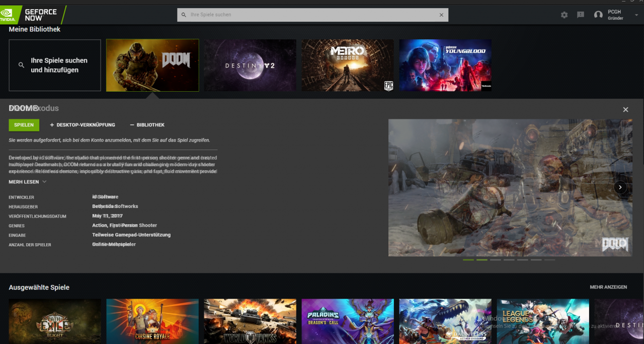The height and width of the screenshot is (344, 644).
Task: Click the May 13, 2017 release date
Action: pyautogui.click(x=108, y=216)
